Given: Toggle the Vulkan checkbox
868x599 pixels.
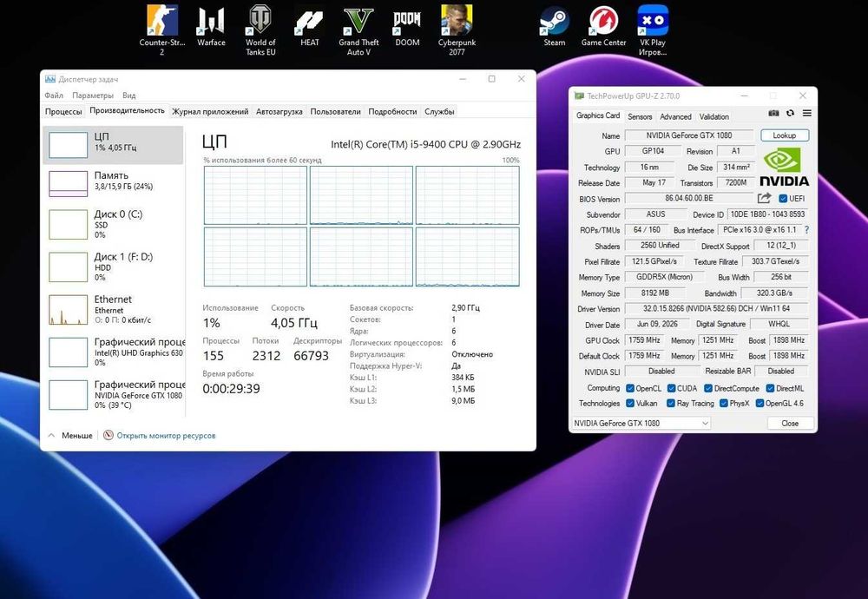Looking at the screenshot, I should [x=630, y=403].
